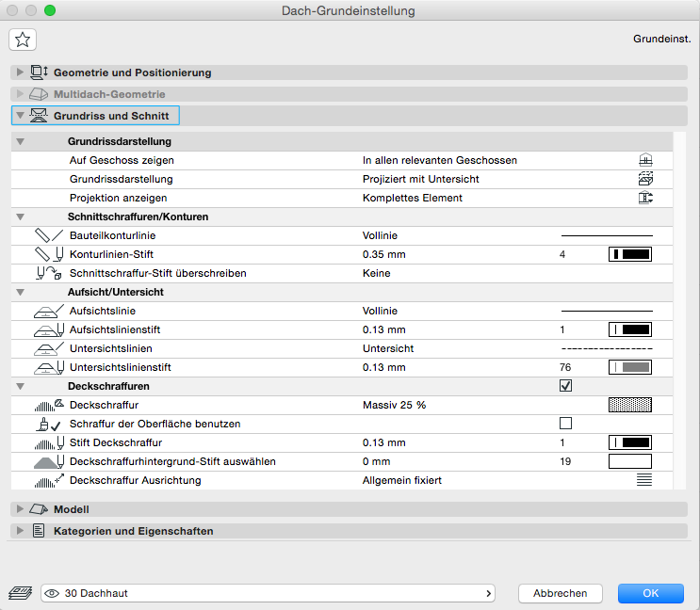The width and height of the screenshot is (700, 610).
Task: Click the Konturlinien-Stift pen color swatch
Action: click(x=630, y=254)
